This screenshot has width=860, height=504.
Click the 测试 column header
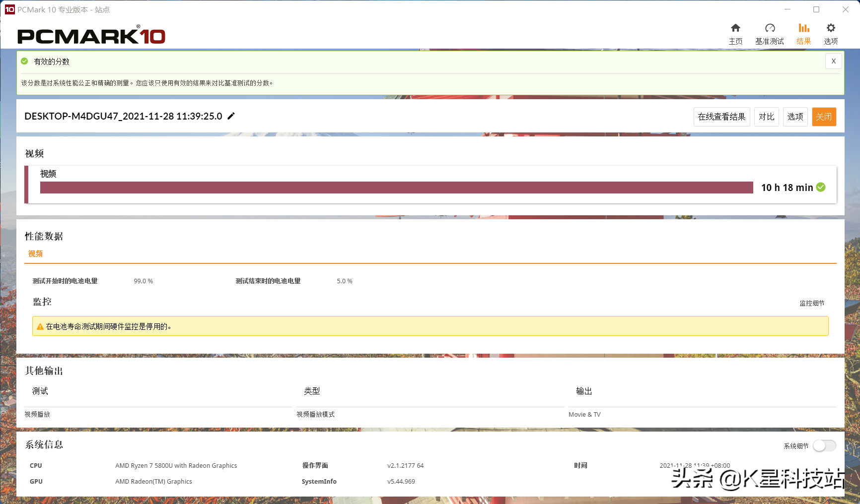coord(40,391)
